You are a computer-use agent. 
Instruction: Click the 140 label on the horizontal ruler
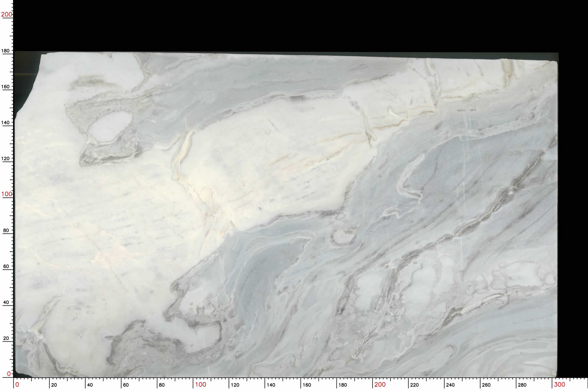(x=271, y=385)
